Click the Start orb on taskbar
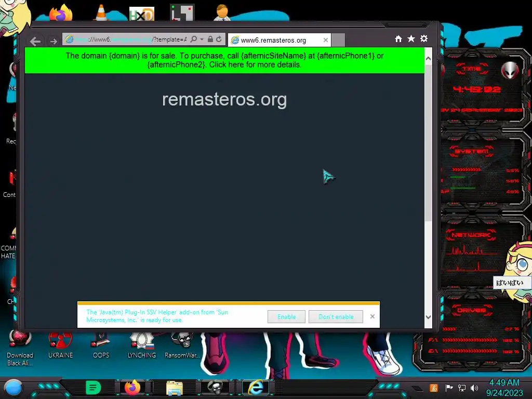The height and width of the screenshot is (399, 532). pos(14,388)
